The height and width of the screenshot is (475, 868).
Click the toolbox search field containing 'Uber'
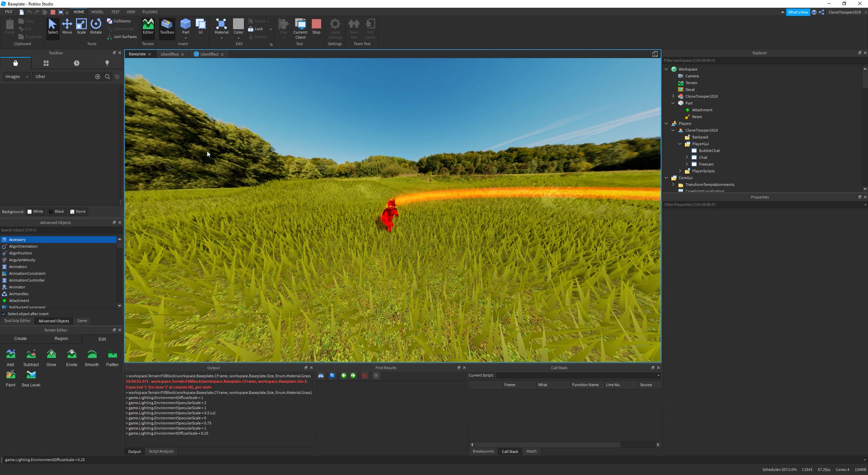[x=64, y=77]
